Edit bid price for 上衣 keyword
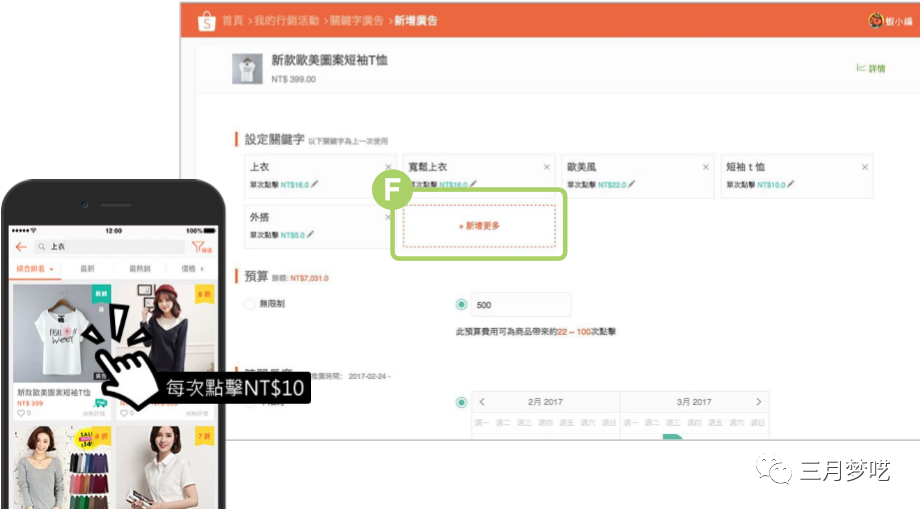 (314, 184)
